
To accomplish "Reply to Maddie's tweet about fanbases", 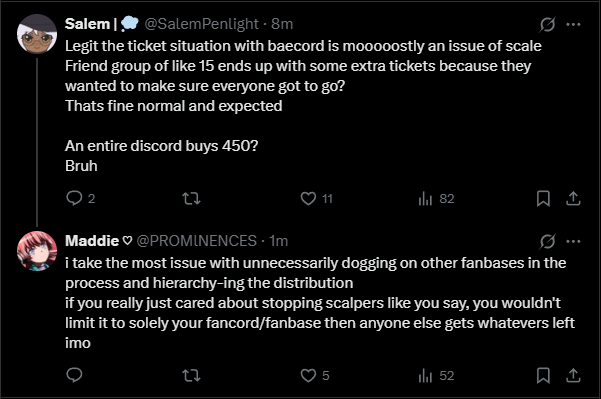I will (74, 375).
